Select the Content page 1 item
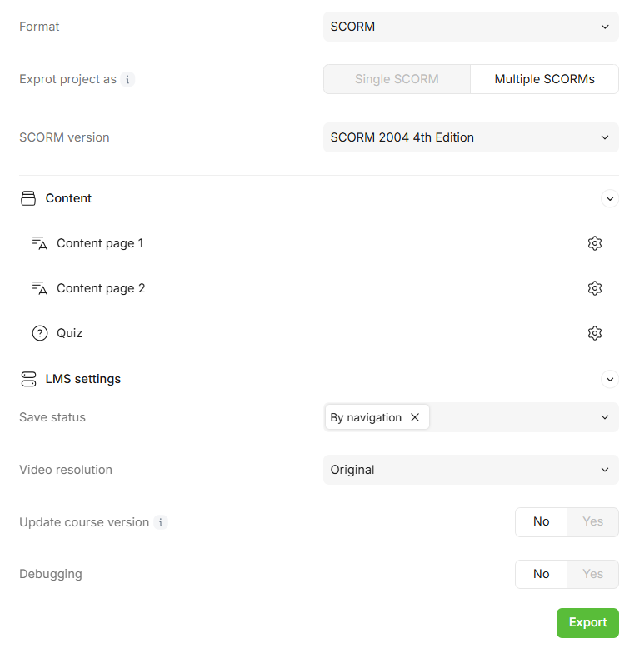 pyautogui.click(x=100, y=243)
